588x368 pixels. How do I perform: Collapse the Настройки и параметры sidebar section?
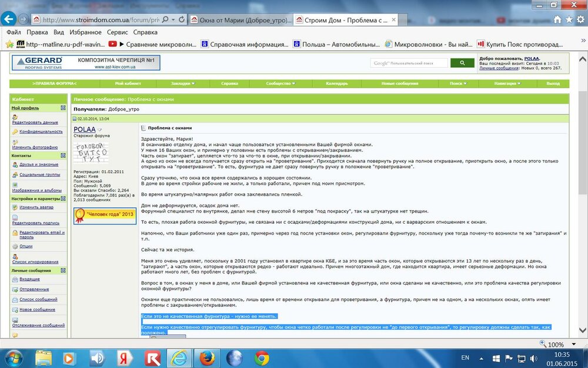(x=63, y=198)
